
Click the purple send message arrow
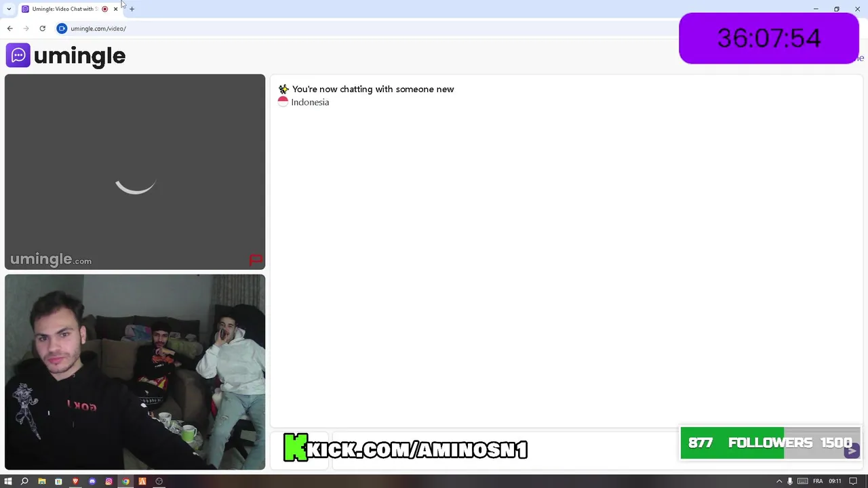(x=852, y=451)
